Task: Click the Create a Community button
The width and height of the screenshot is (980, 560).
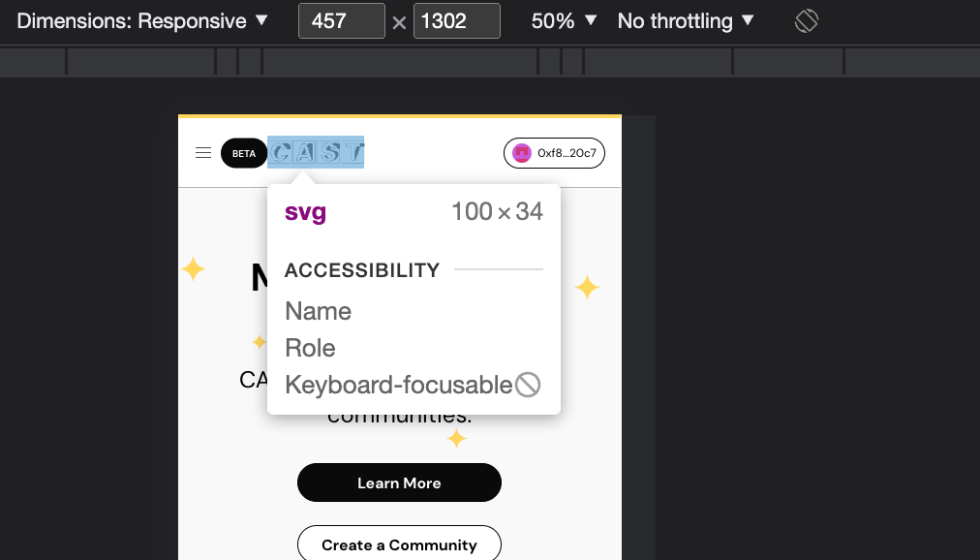Action: (399, 543)
